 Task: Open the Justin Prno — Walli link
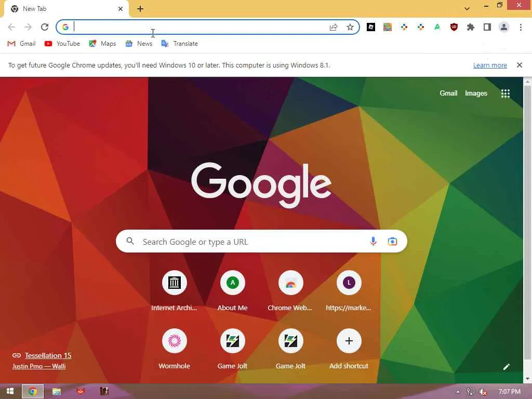tap(39, 366)
